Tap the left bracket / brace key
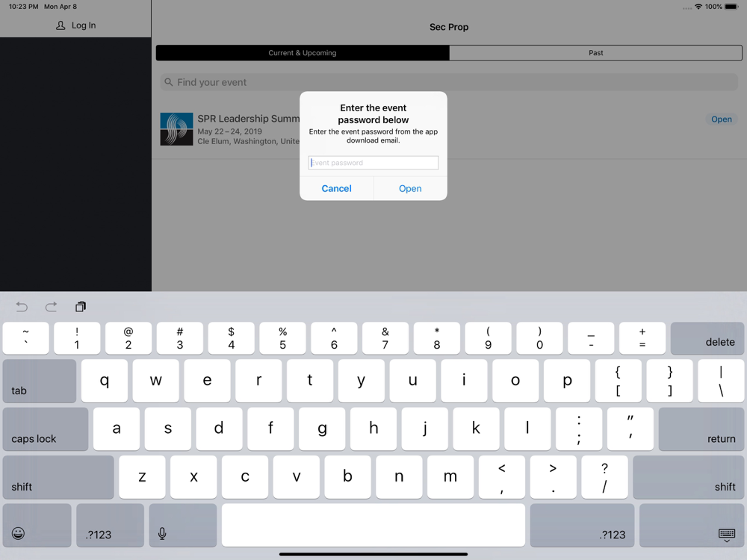This screenshot has width=747, height=560. click(x=619, y=381)
